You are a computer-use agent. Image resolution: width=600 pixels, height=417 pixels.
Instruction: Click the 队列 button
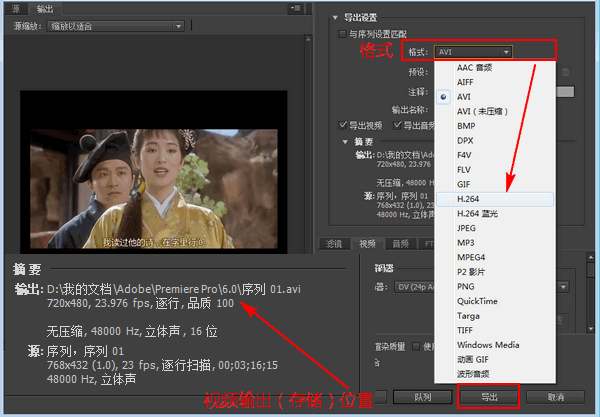pos(422,397)
